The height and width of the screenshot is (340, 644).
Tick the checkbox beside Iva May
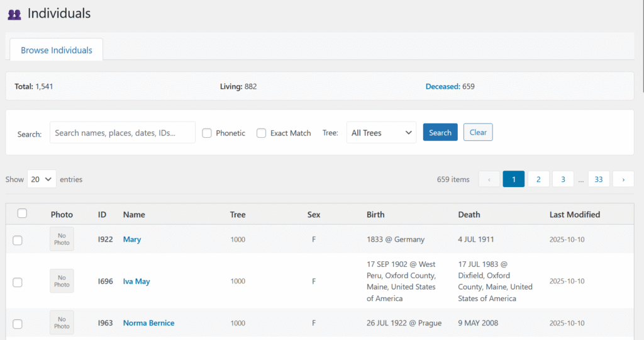[x=18, y=282]
